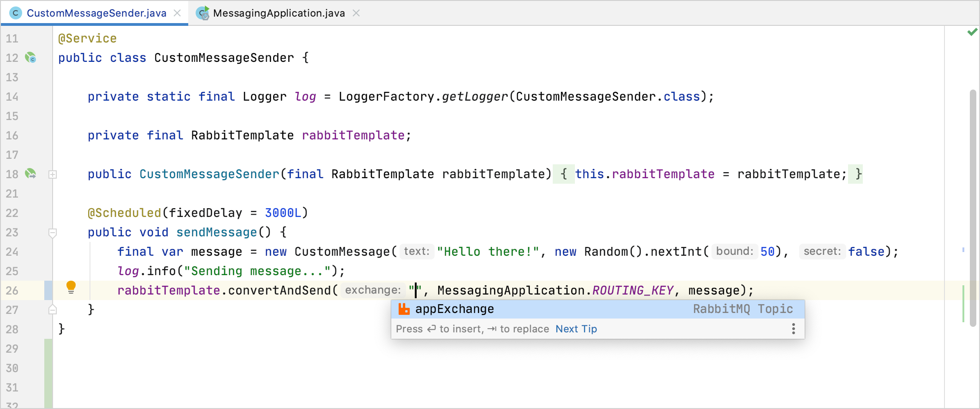Click the fold end marker on line 27
The width and height of the screenshot is (980, 409).
[53, 310]
